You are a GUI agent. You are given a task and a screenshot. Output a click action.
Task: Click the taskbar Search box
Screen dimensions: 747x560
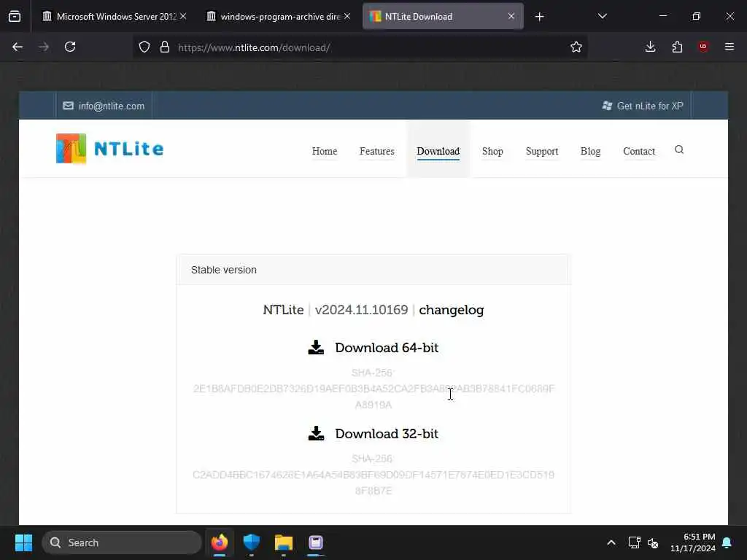pos(122,542)
